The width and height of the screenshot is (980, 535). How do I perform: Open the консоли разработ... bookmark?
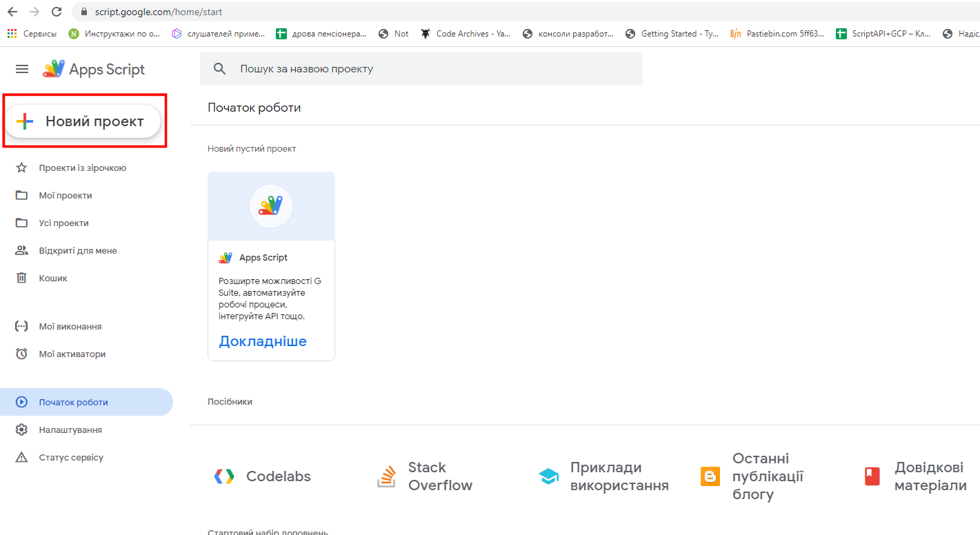coord(568,34)
